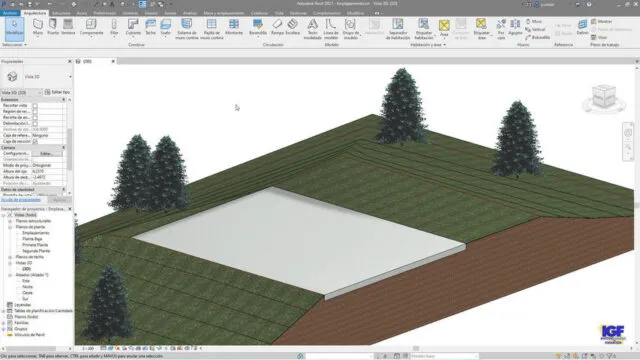Switch to Masa y emplazamiento tab
Screen dimensions: 640x360
click(224, 13)
